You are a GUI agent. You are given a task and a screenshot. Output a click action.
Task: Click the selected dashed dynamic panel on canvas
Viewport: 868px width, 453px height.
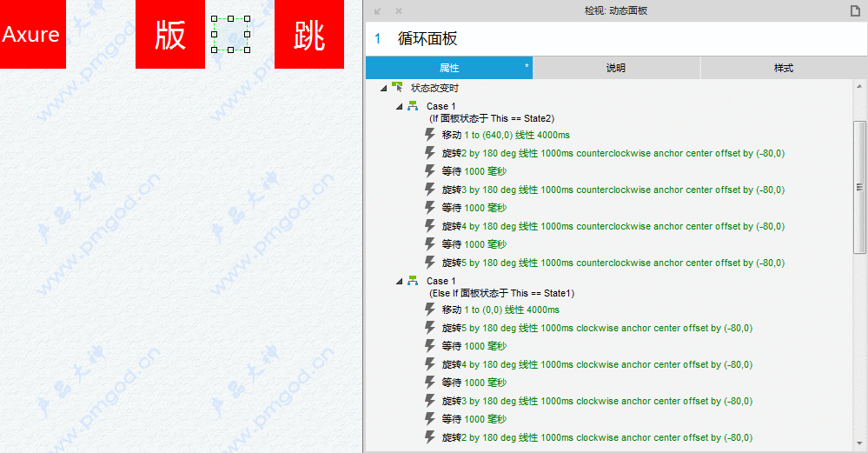(x=230, y=34)
